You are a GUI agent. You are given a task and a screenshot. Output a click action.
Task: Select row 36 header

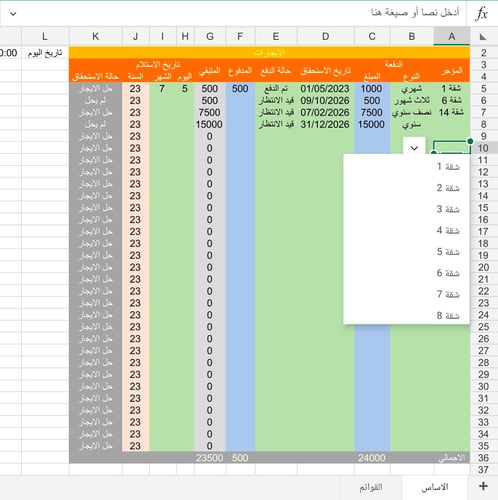click(483, 458)
